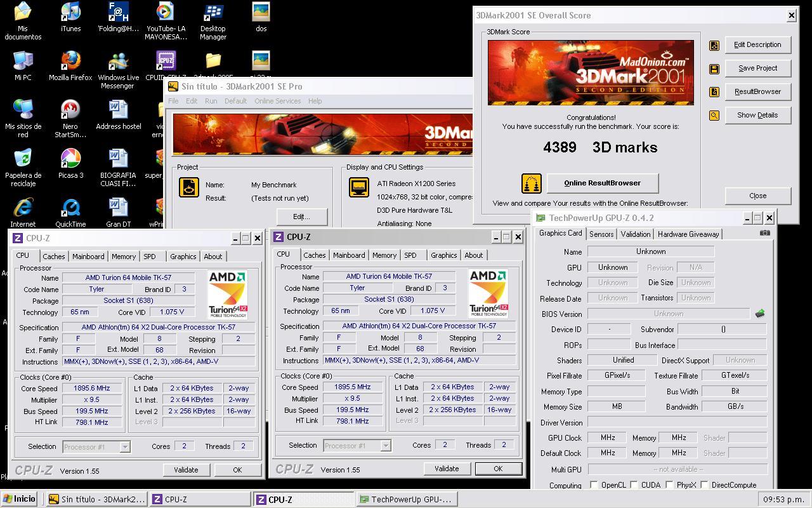Click the Multi GPU field in GPU-Z
Viewport: 812px width, 508px height.
[x=678, y=469]
